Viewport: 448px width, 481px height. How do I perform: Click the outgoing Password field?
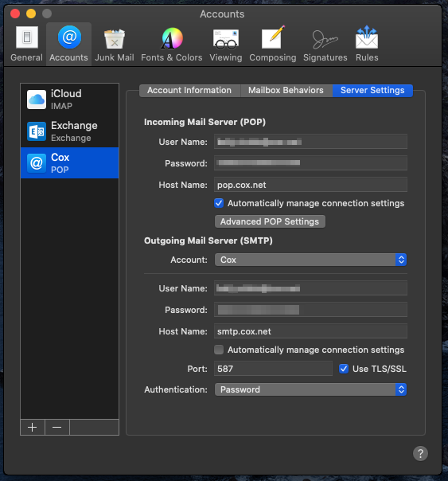310,310
